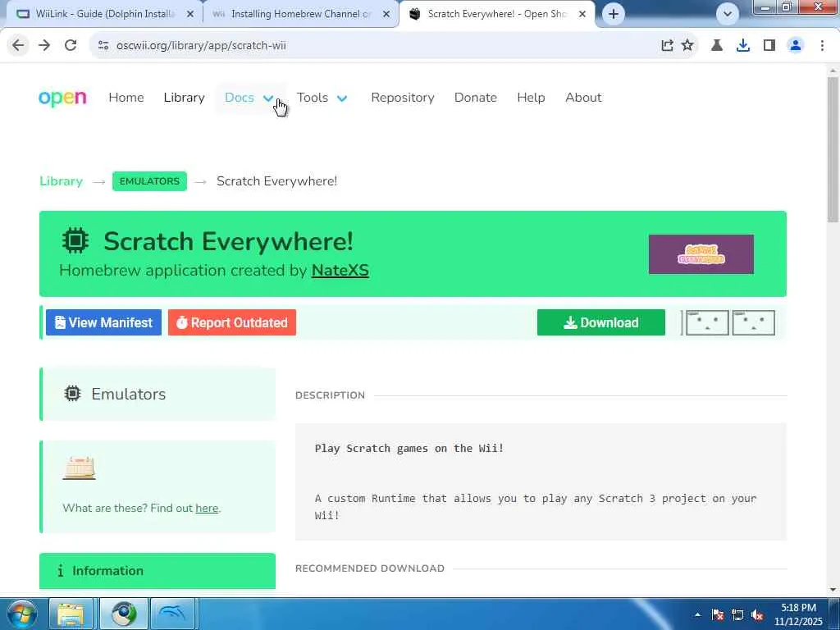Viewport: 840px width, 630px height.
Task: Open Chrome Labs flask icon
Action: [717, 46]
